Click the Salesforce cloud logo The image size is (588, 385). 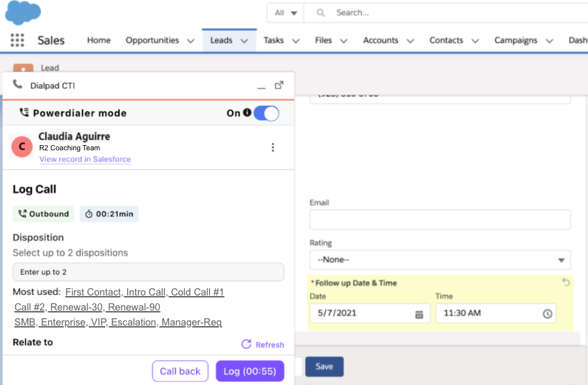coord(23,12)
